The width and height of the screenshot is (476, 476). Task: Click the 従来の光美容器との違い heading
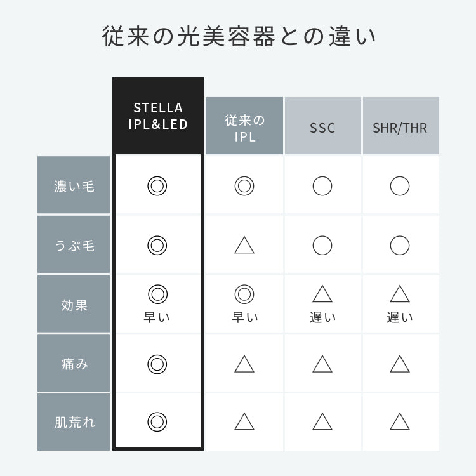point(238,36)
